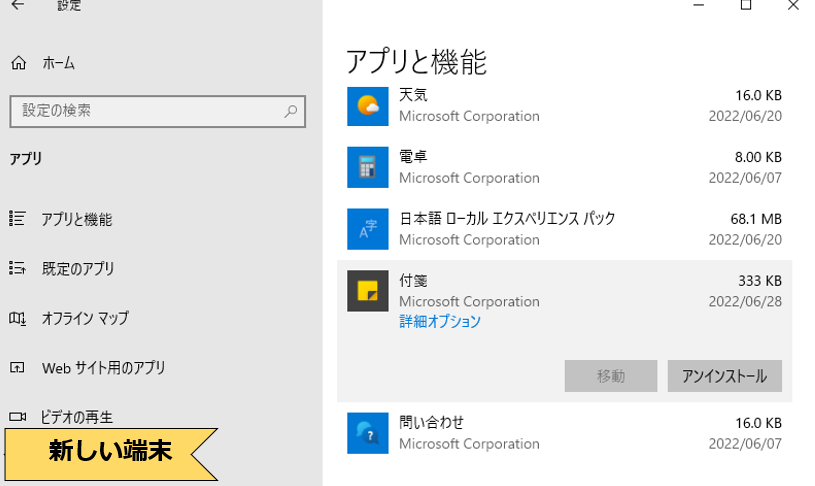Click the grayed 移動 button
The image size is (815, 486).
coord(611,376)
